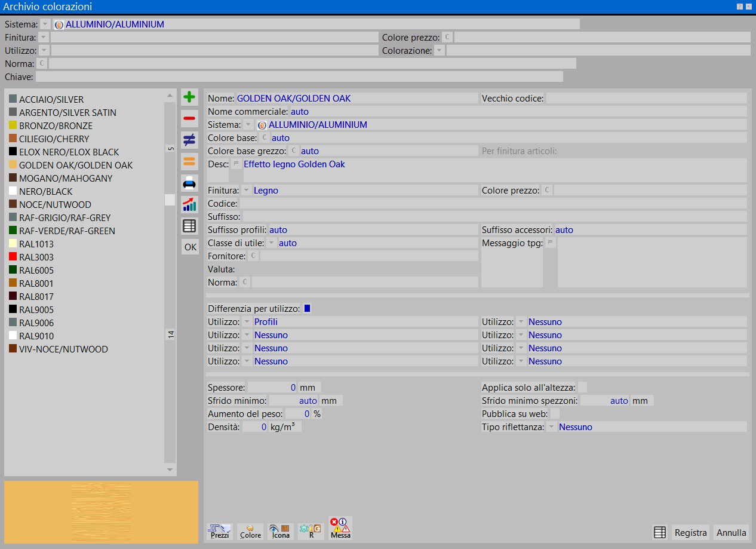Check the Applica solo all'altezza box
This screenshot has height=549, width=756.
(582, 387)
